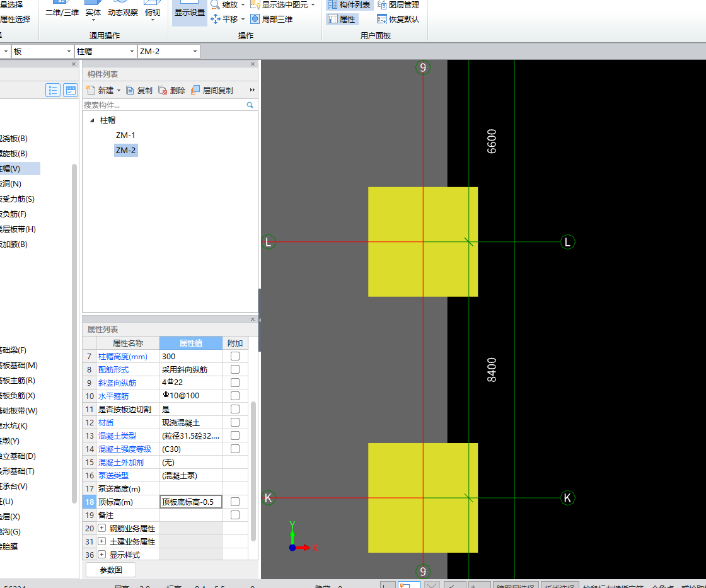Image resolution: width=706 pixels, height=588 pixels.
Task: Tick the 斜竖向纵筋 attach checkbox
Action: pyautogui.click(x=235, y=383)
